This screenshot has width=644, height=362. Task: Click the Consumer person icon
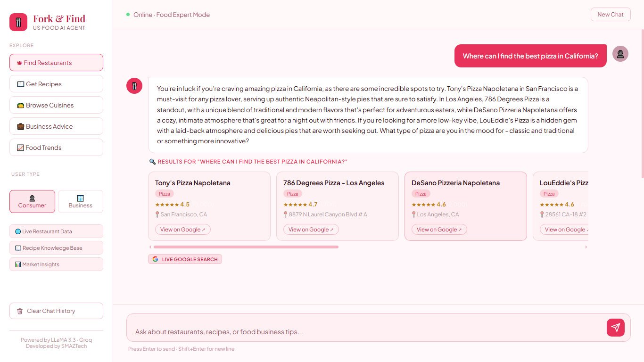[32, 198]
